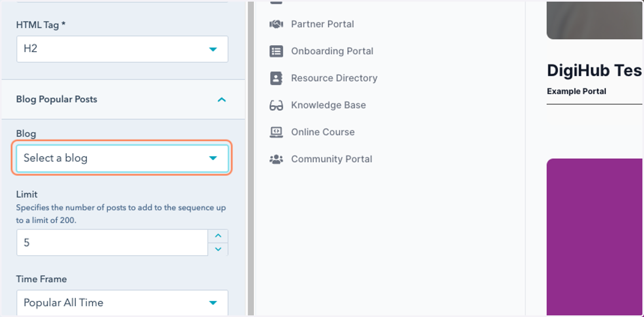Image resolution: width=644 pixels, height=317 pixels.
Task: Open the Popular All Time dropdown
Action: (x=122, y=302)
